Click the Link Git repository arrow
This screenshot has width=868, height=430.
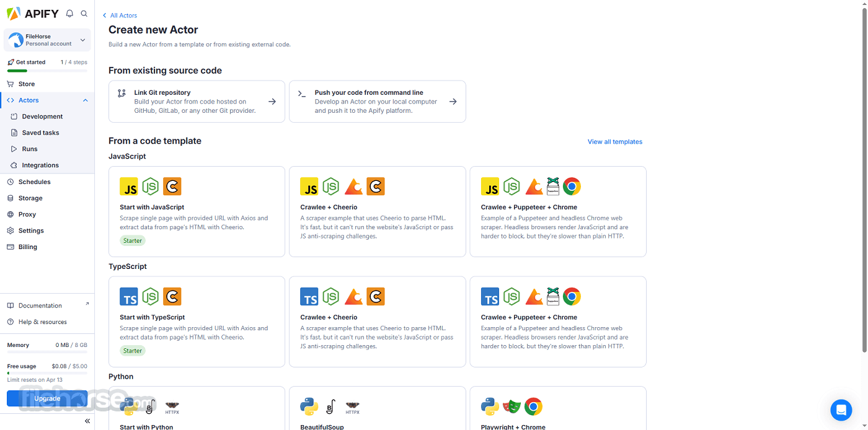(272, 102)
